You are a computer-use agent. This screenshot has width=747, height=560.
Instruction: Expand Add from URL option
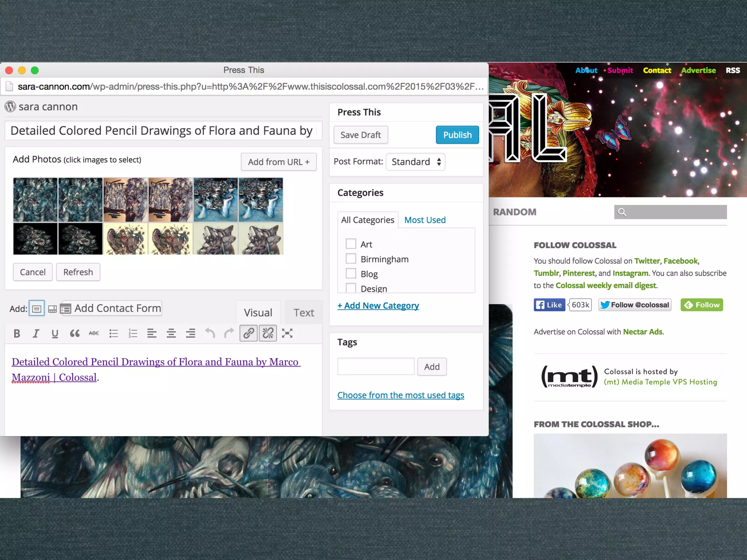coord(279,162)
